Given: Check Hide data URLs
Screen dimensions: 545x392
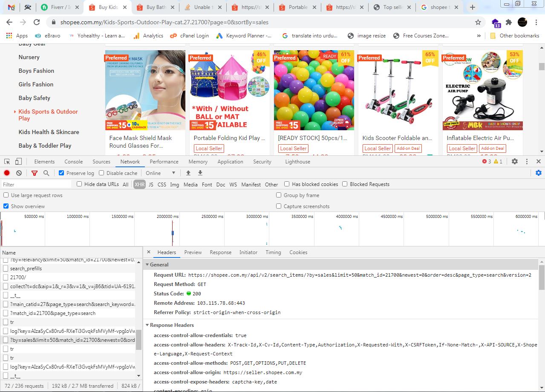Looking at the screenshot, I should (x=79, y=184).
